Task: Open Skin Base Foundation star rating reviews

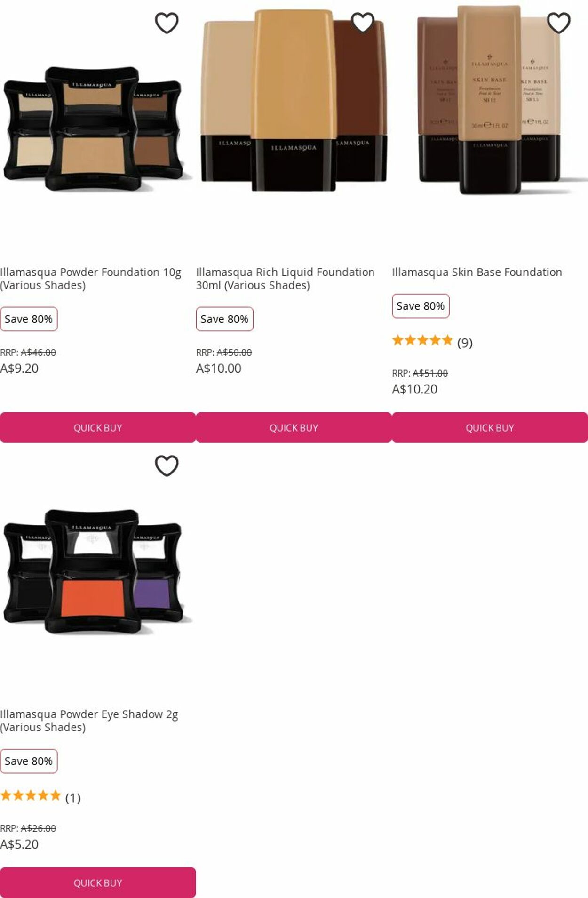Action: [432, 341]
